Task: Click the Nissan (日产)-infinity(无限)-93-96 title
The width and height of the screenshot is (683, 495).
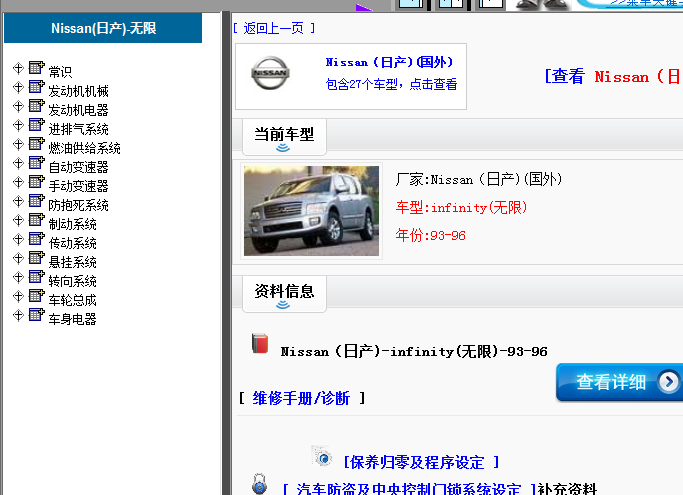Action: click(414, 351)
